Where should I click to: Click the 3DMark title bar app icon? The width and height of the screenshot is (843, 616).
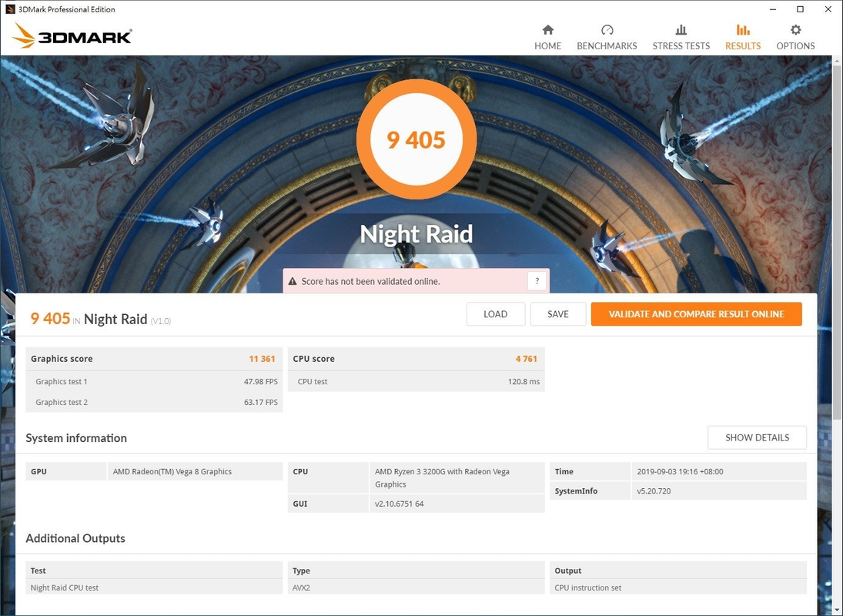tap(10, 9)
